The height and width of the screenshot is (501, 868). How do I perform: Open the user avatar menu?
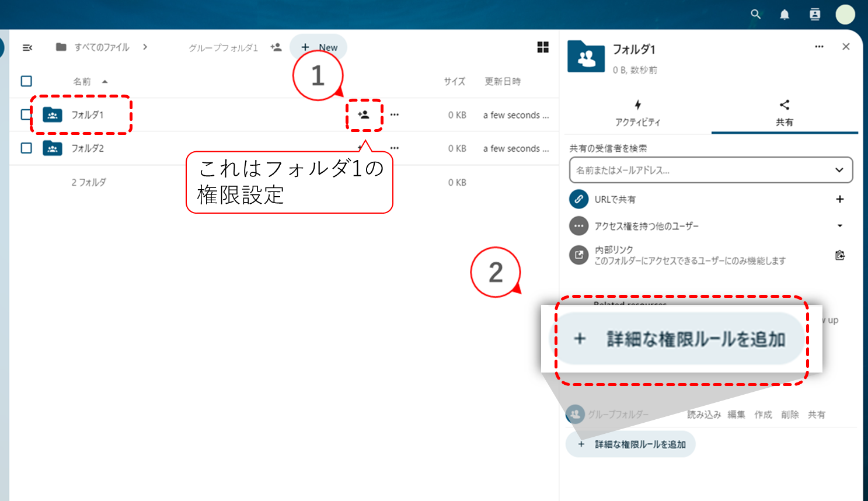(x=845, y=15)
